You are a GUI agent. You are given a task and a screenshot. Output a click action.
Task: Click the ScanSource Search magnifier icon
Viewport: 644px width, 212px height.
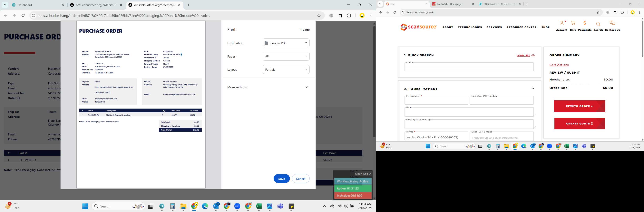[x=598, y=24]
